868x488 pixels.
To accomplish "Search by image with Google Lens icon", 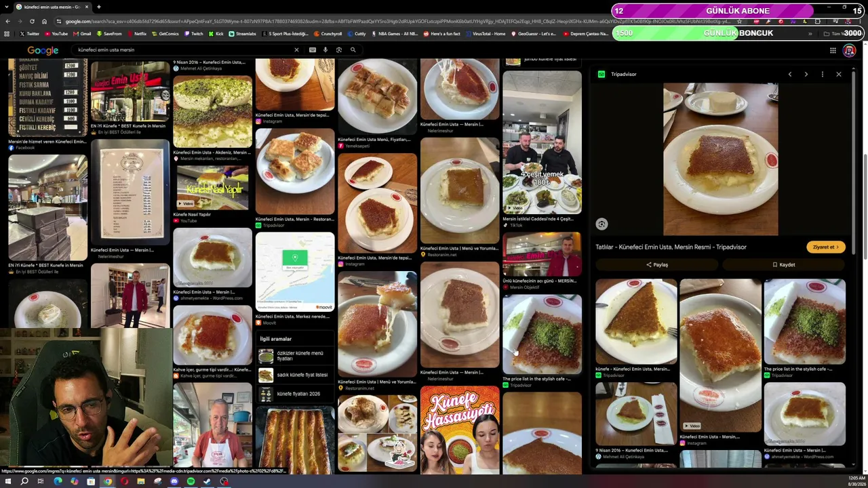I will click(x=339, y=49).
